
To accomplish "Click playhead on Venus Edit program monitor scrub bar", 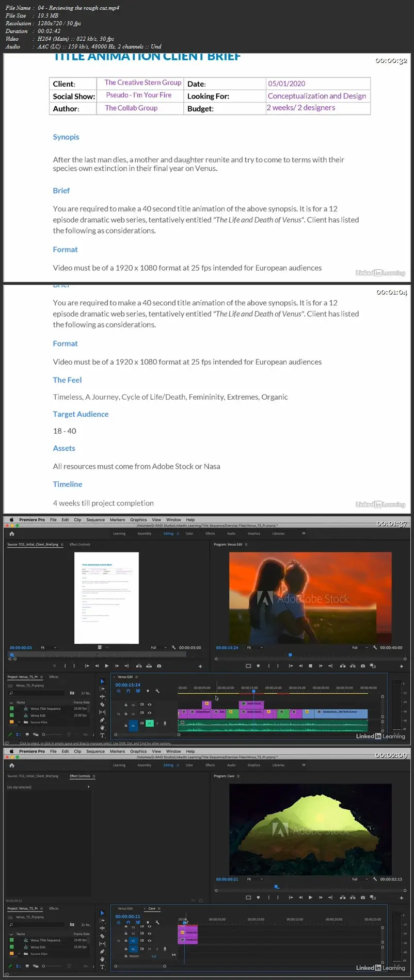I will (290, 655).
